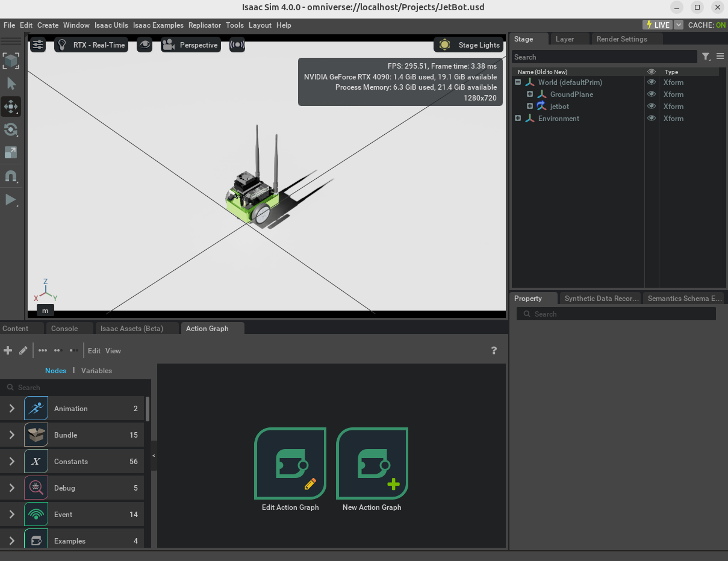Screen dimensions: 728x561
Task: Activate the Scale tool
Action: pos(11,152)
